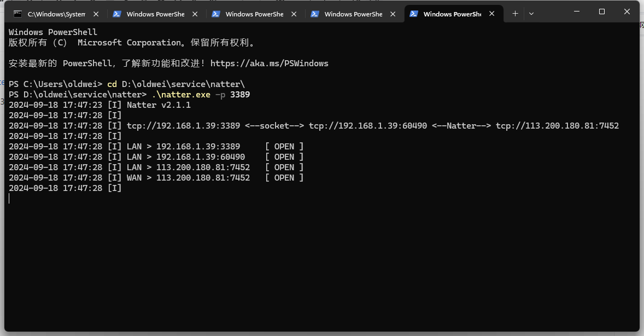644x336 pixels.
Task: Switch to the third Windows PowerShell tab
Action: [x=354, y=14]
